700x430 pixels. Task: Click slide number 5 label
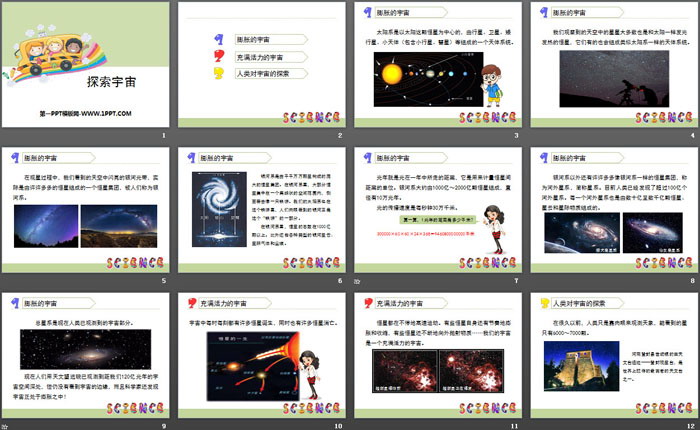(x=164, y=280)
